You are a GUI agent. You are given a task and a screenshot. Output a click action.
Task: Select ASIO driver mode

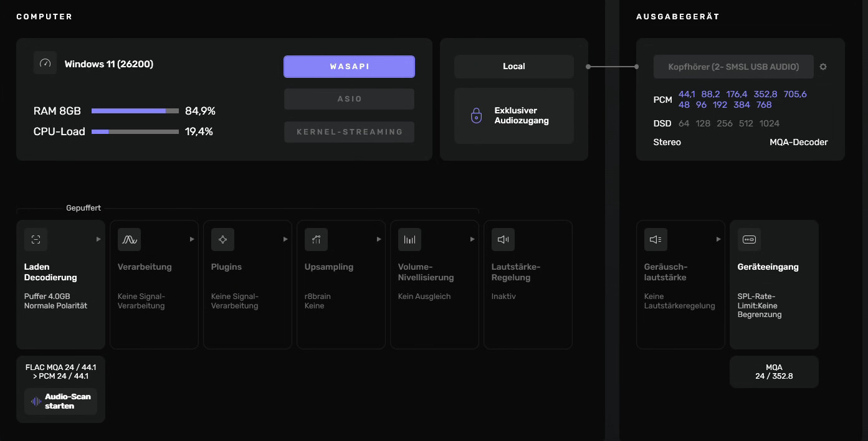click(349, 99)
